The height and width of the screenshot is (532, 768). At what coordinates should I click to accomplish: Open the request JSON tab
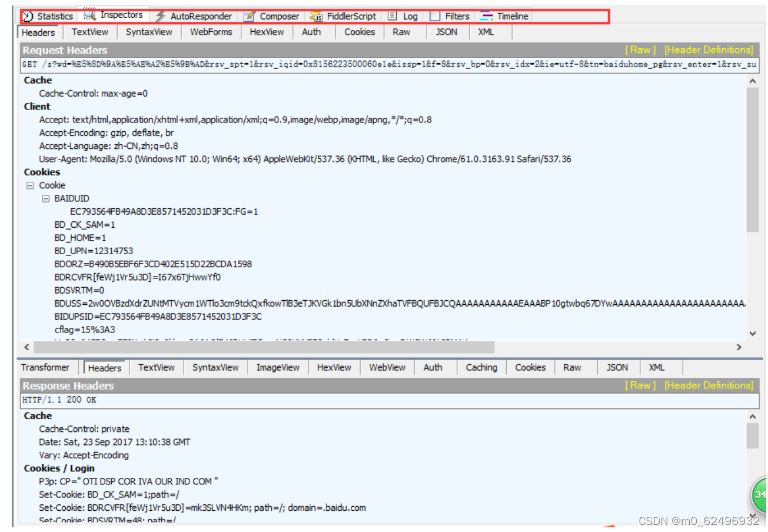(x=447, y=32)
